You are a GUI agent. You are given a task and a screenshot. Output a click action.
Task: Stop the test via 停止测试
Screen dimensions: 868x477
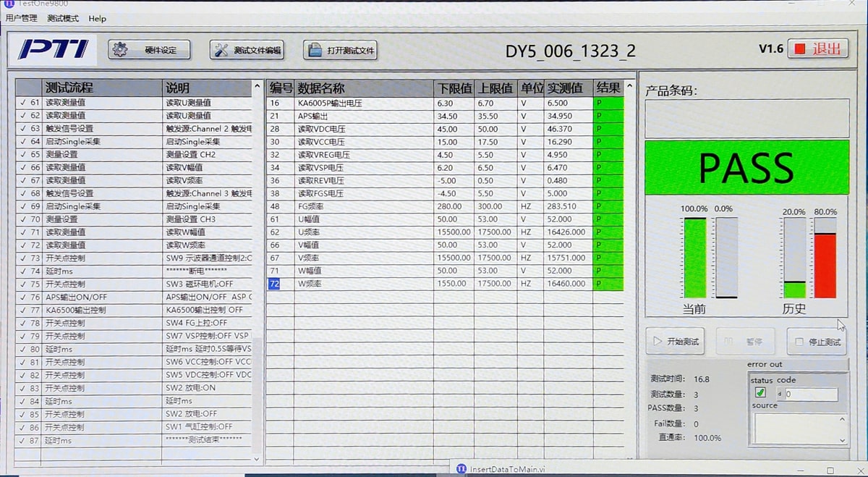click(x=817, y=341)
